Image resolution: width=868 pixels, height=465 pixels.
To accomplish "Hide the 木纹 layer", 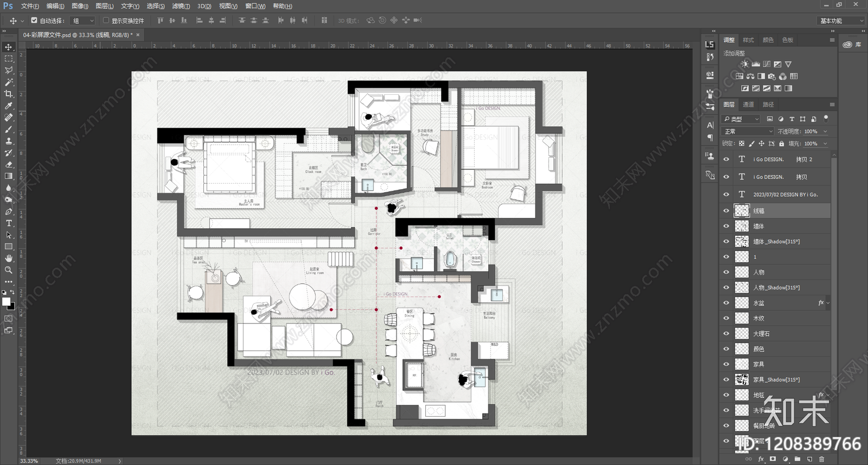I will (x=726, y=318).
